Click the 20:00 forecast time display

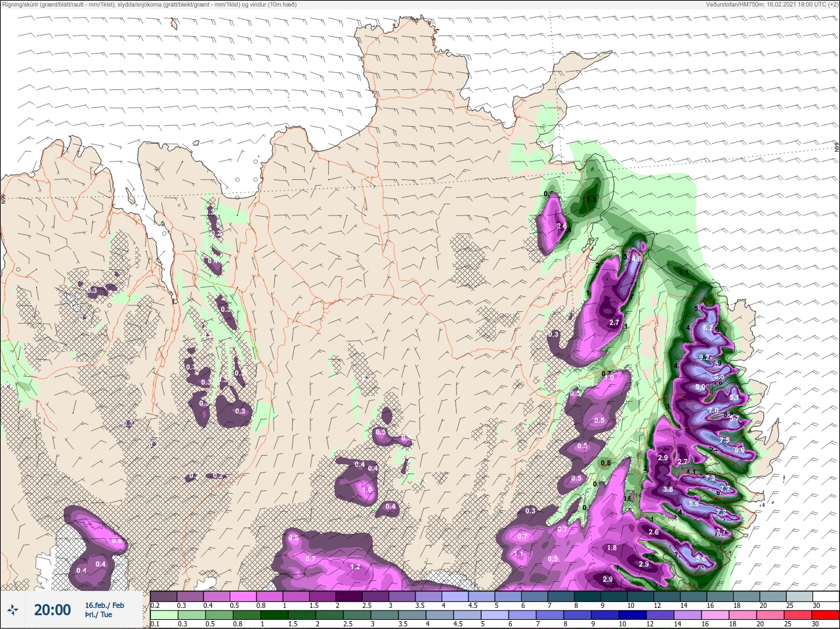pos(52,610)
